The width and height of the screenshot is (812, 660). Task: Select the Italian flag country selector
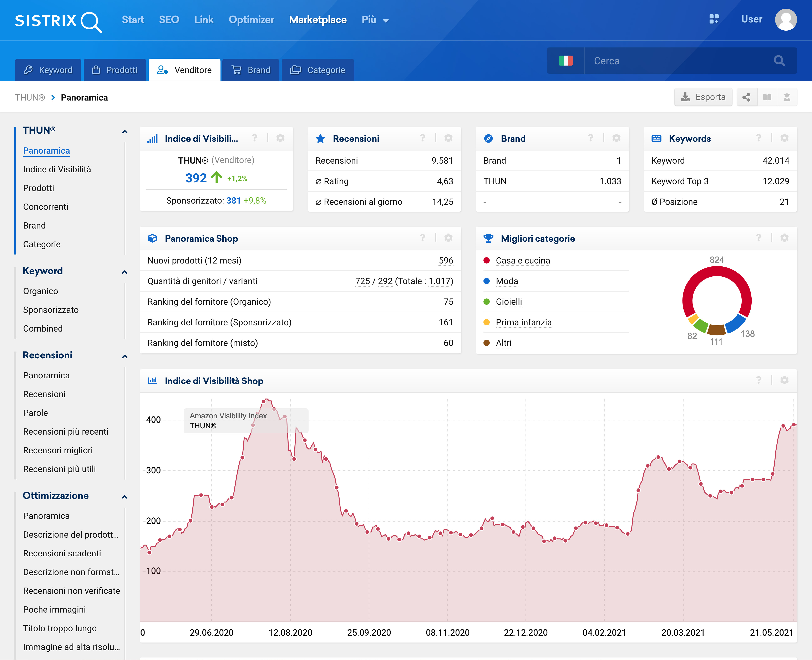[x=565, y=61]
